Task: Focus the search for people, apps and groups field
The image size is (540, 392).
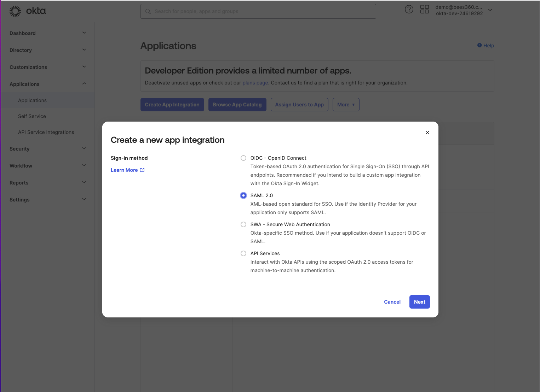Action: pyautogui.click(x=258, y=11)
